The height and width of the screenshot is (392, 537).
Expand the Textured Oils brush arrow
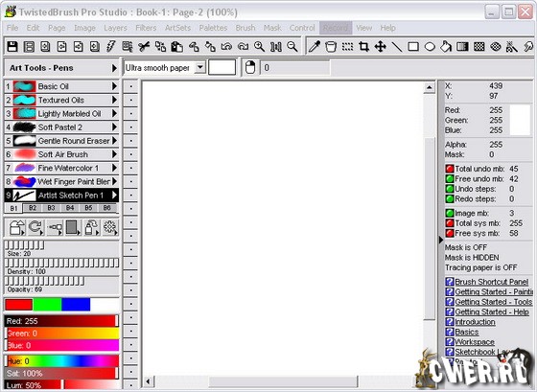tap(114, 100)
